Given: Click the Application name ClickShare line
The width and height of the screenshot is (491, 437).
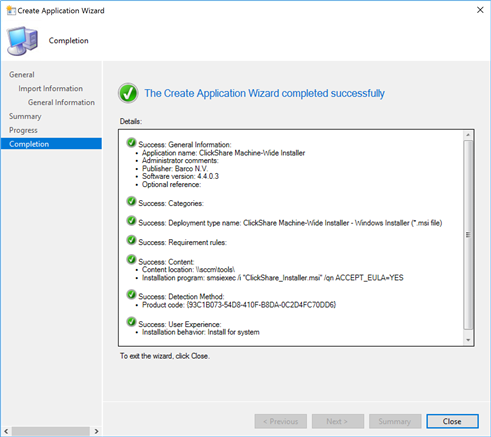Looking at the screenshot, I should coord(223,153).
